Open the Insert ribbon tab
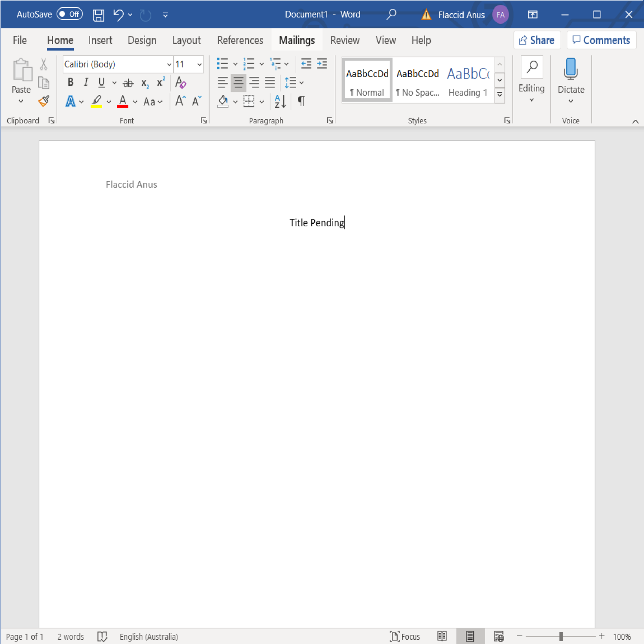 pyautogui.click(x=100, y=40)
